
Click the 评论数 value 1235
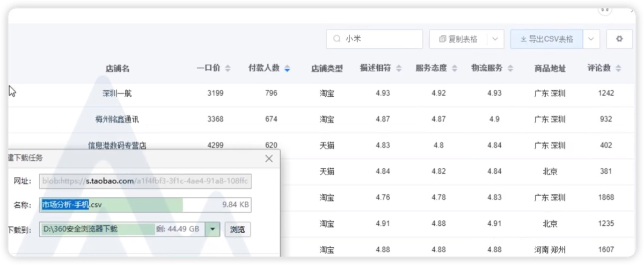(x=606, y=224)
